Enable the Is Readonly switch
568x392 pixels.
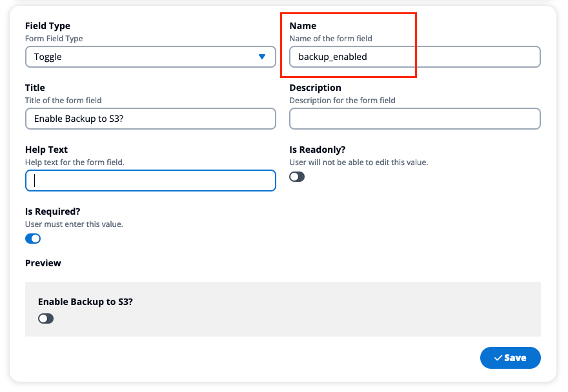297,177
